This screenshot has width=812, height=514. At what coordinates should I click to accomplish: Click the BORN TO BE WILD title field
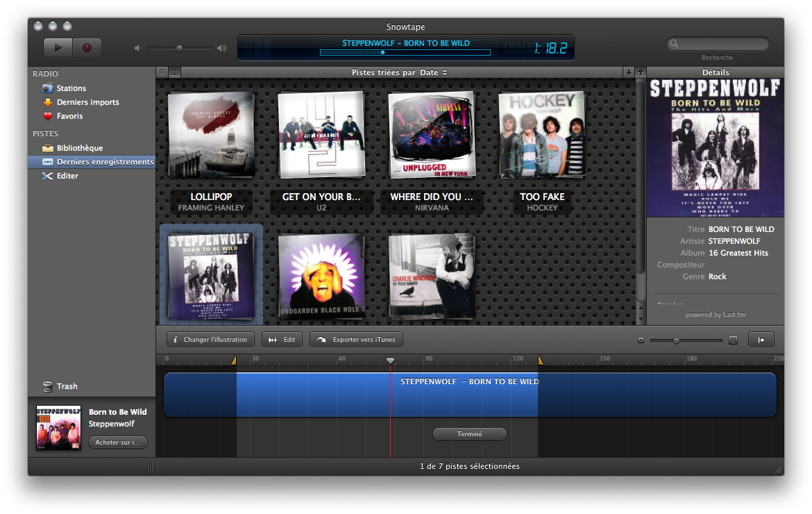[x=742, y=229]
